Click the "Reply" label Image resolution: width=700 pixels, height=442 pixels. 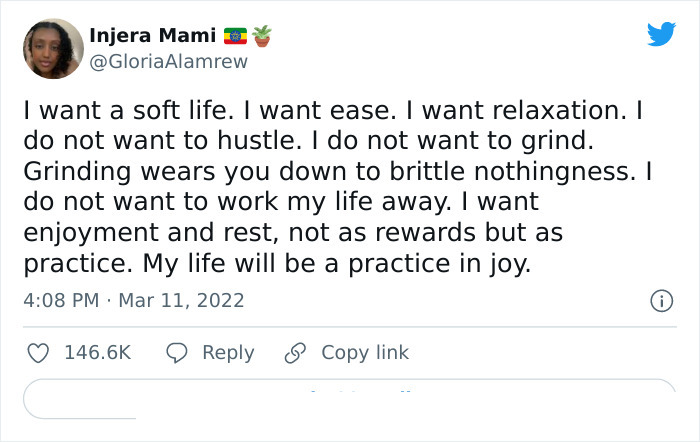click(x=228, y=353)
